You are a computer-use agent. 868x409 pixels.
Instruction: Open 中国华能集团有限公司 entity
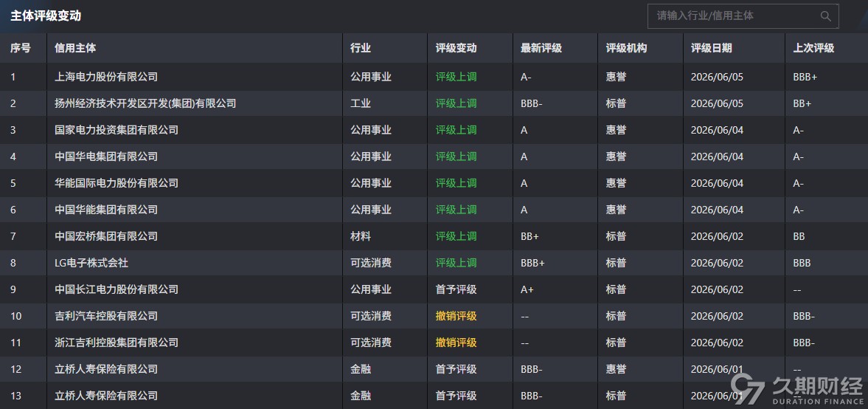(x=106, y=210)
